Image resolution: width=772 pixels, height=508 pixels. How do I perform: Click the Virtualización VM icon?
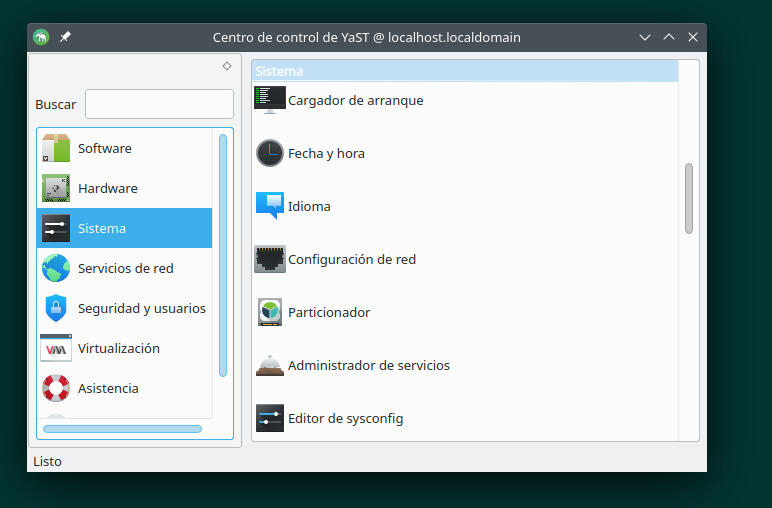point(56,348)
